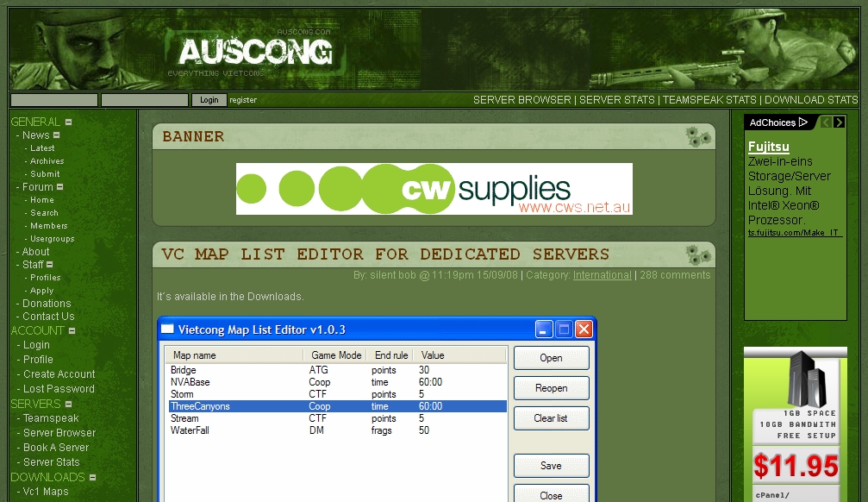Collapse the Staff submenu
The width and height of the screenshot is (868, 502).
(50, 265)
